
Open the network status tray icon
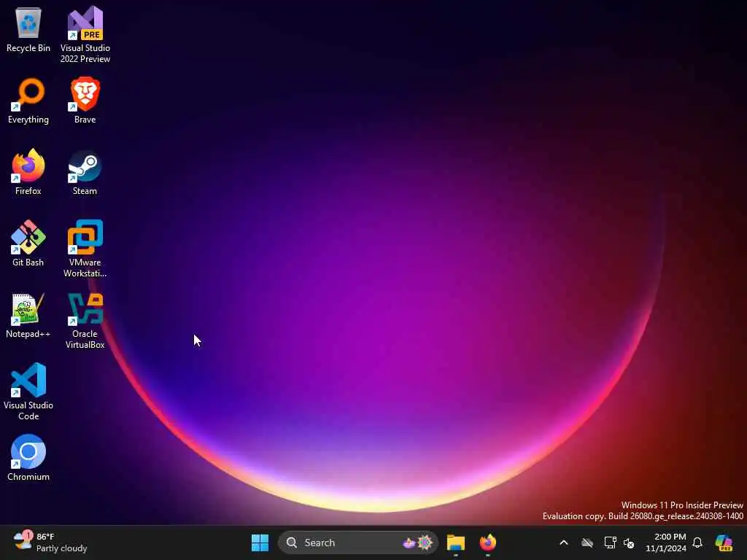pos(611,542)
